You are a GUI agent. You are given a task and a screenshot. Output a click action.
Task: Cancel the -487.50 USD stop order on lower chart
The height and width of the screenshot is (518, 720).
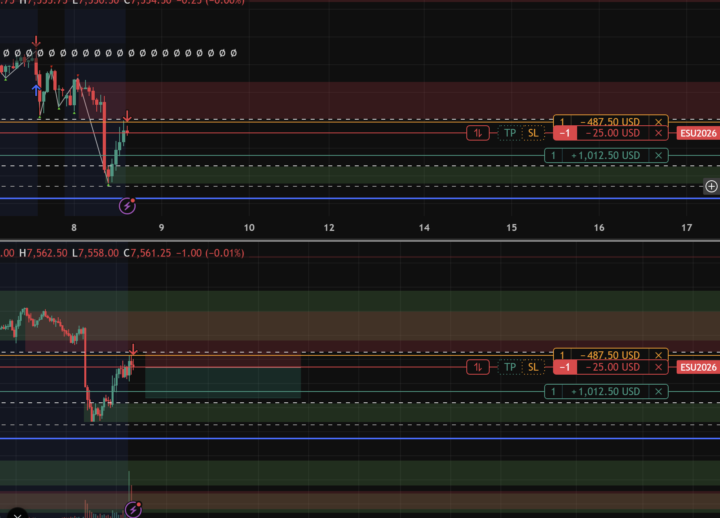click(658, 355)
